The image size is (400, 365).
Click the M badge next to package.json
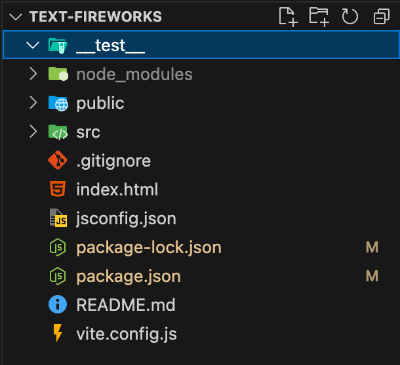(x=372, y=276)
